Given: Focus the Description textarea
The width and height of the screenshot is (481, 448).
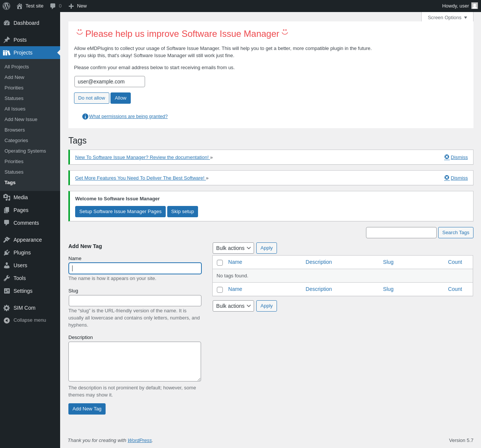Looking at the screenshot, I should click(135, 362).
